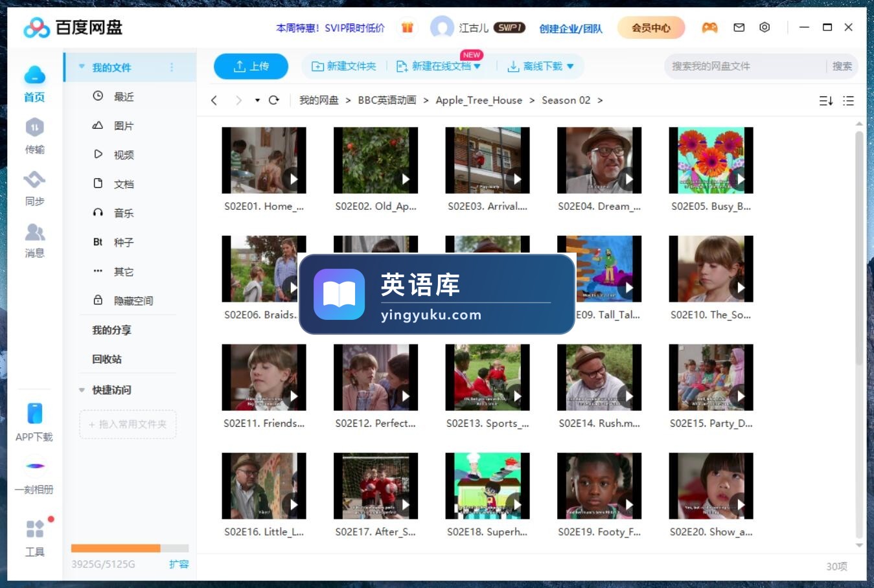Go back with the left arrow

(214, 100)
